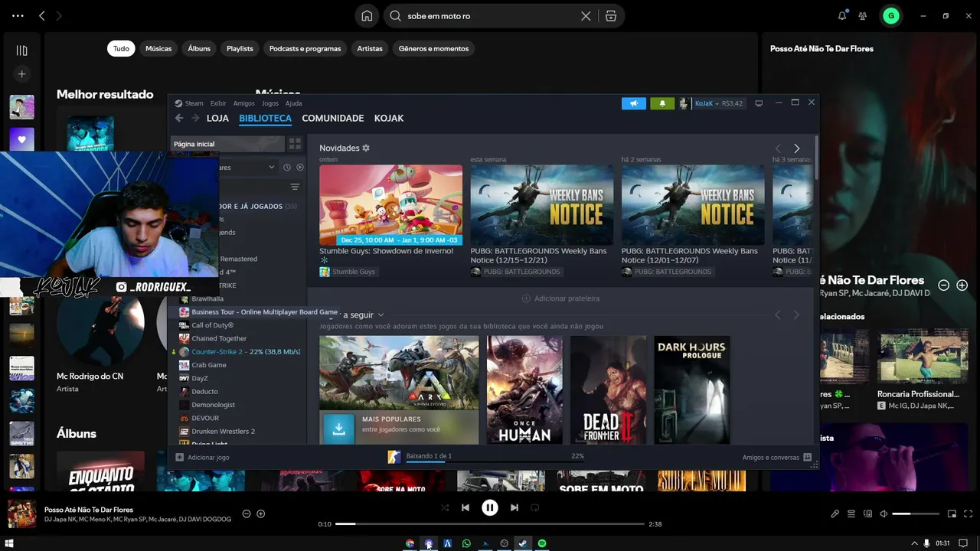Expand the 'a seguir' shelf dropdown

(381, 315)
